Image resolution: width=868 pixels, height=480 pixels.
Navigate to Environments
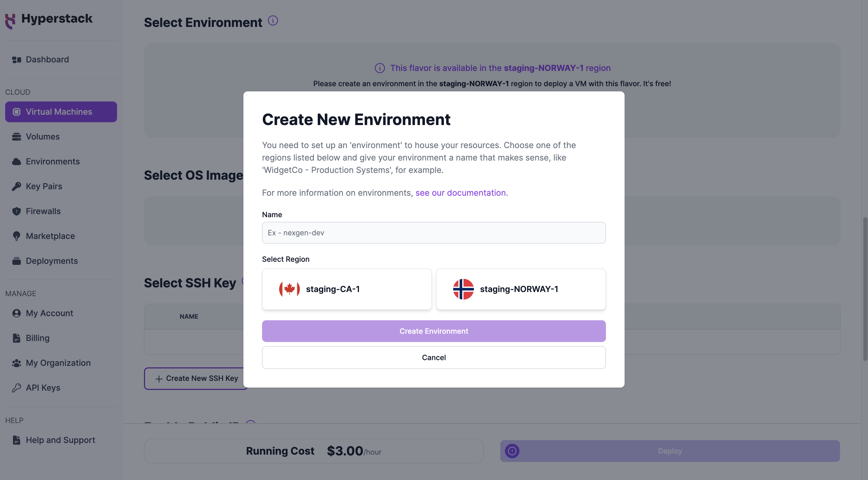61,162
